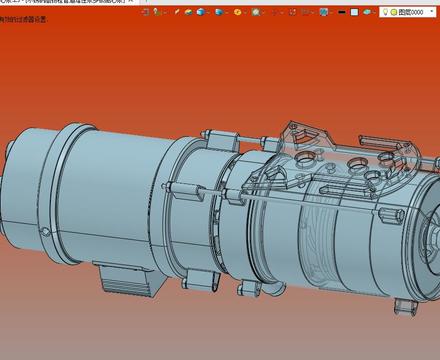Close the current document tab
Image resolution: width=440 pixels, height=360 pixels.
pyautogui.click(x=131, y=1)
